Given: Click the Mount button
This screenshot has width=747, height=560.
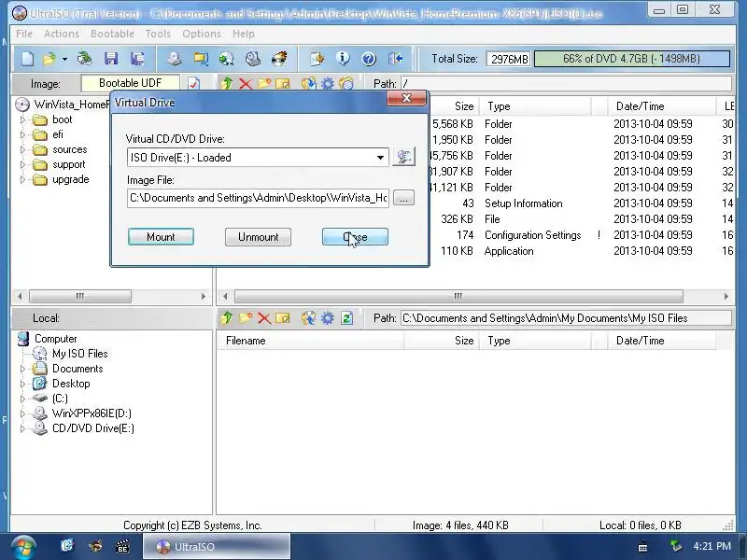Looking at the screenshot, I should click(x=161, y=237).
